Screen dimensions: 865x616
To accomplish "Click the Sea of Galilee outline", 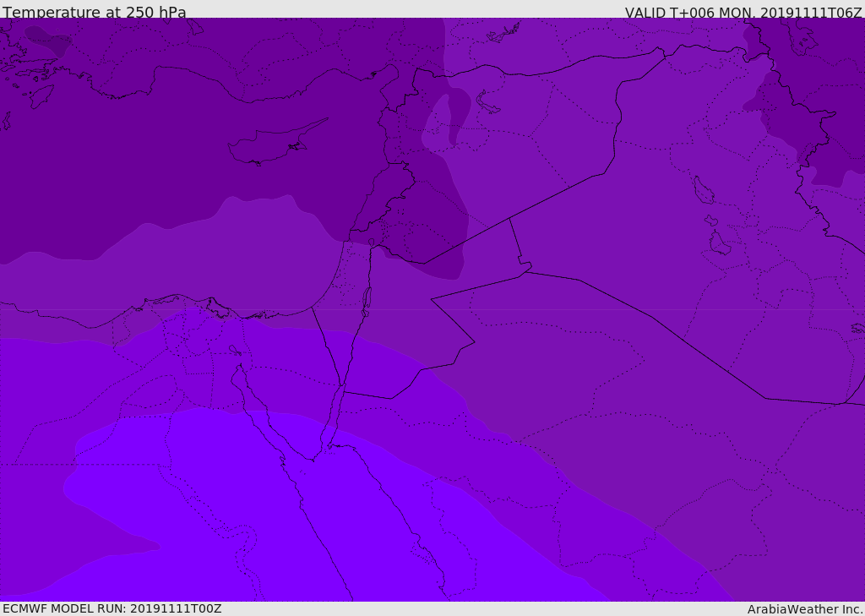I will [x=371, y=243].
